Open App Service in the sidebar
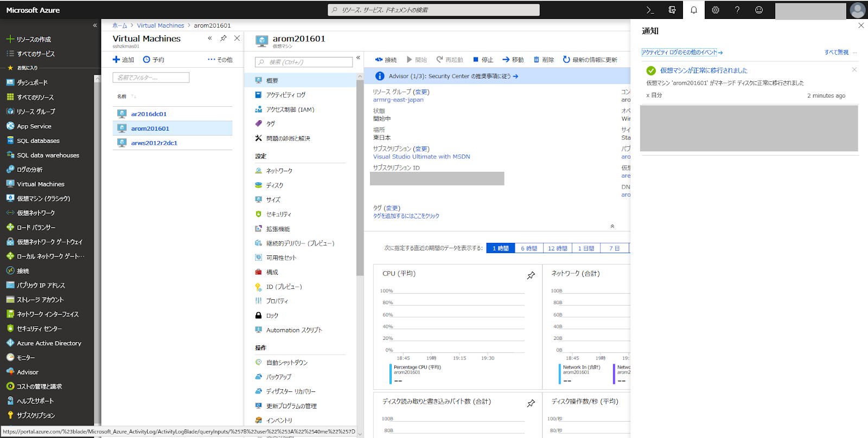Viewport: 868px width, 438px height. click(29, 126)
